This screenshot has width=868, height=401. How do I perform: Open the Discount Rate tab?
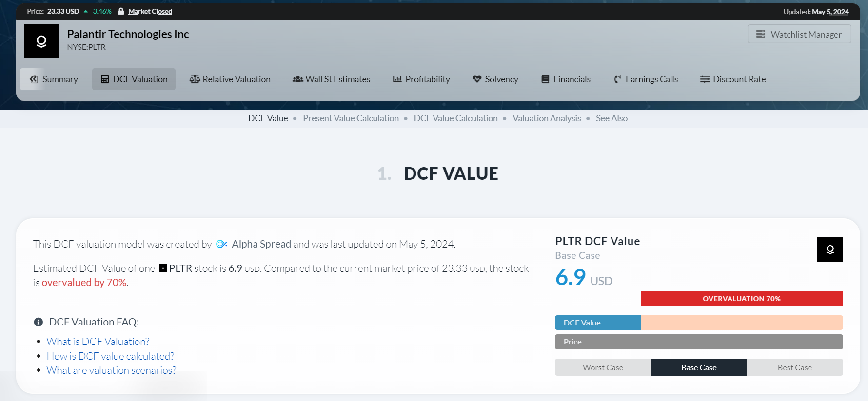click(733, 79)
